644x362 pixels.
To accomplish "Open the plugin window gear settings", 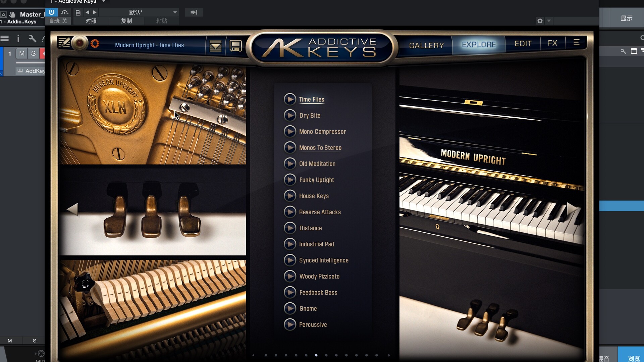I will [x=540, y=21].
